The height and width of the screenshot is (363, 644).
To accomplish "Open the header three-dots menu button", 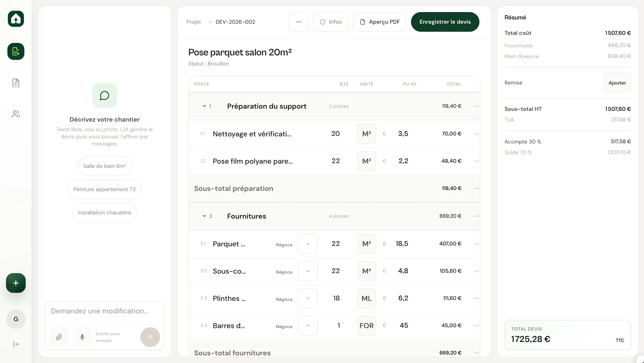I will (299, 22).
